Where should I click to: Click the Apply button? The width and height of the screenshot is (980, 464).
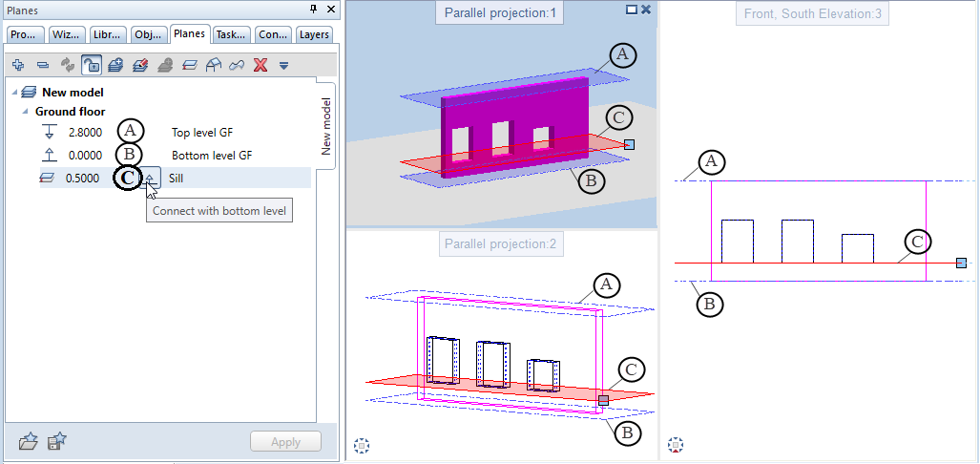(x=285, y=442)
